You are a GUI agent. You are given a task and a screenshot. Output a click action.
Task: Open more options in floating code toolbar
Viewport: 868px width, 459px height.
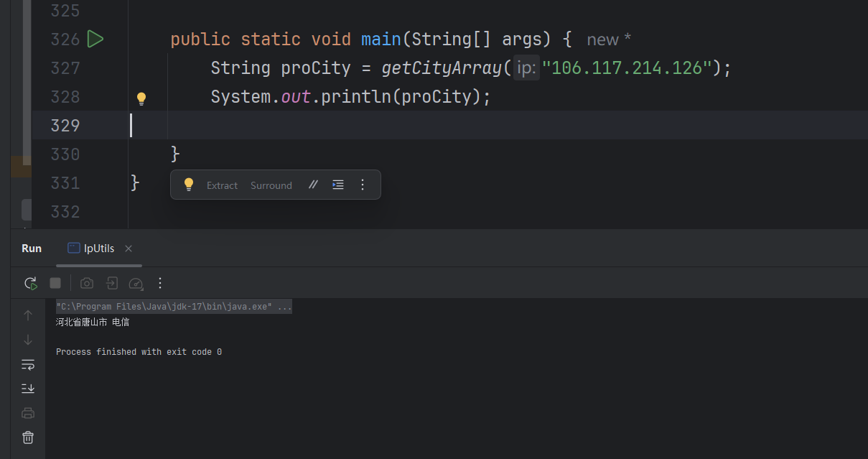tap(363, 185)
